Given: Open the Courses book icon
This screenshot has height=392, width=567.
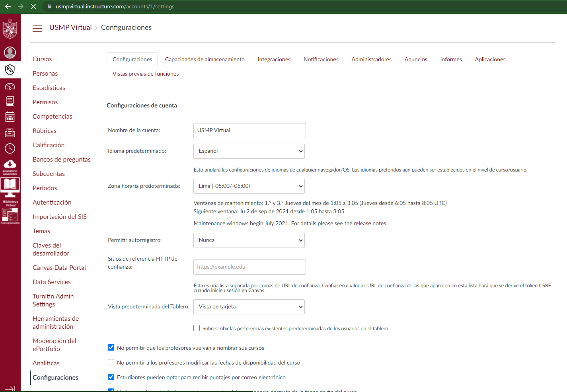Looking at the screenshot, I should (10, 101).
